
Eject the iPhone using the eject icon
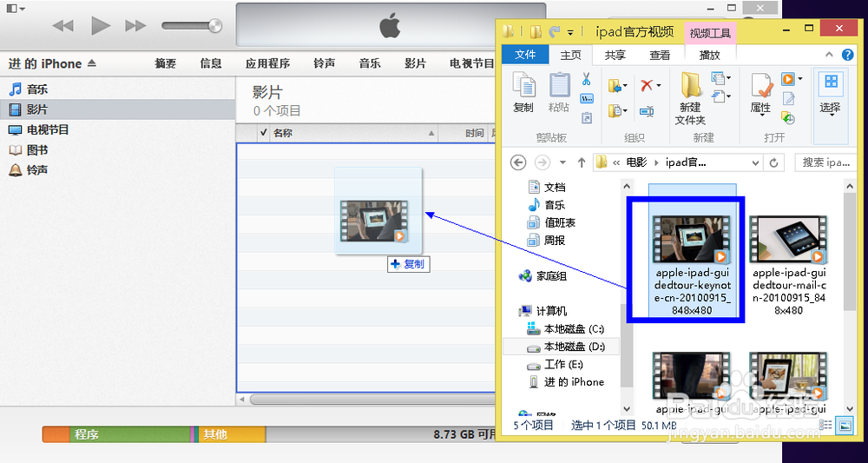[x=91, y=63]
